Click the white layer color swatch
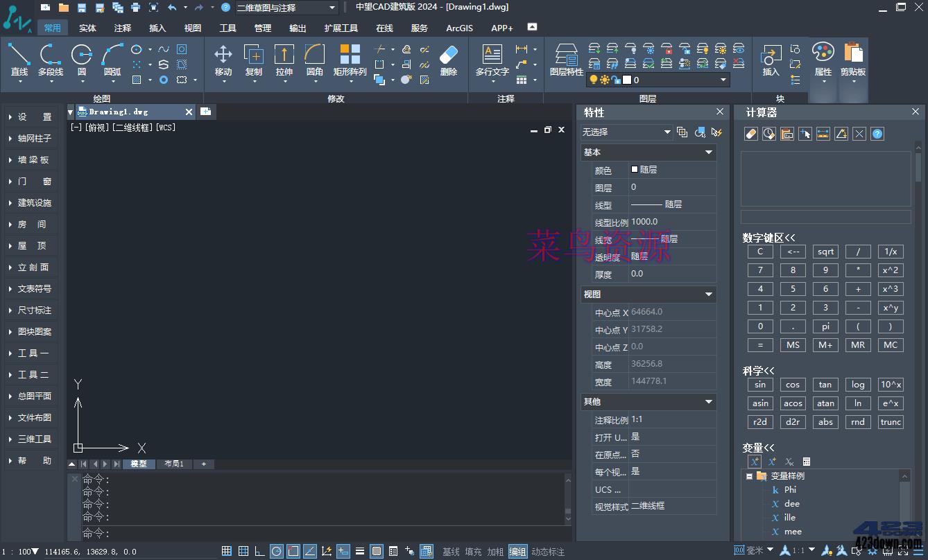 coord(626,80)
